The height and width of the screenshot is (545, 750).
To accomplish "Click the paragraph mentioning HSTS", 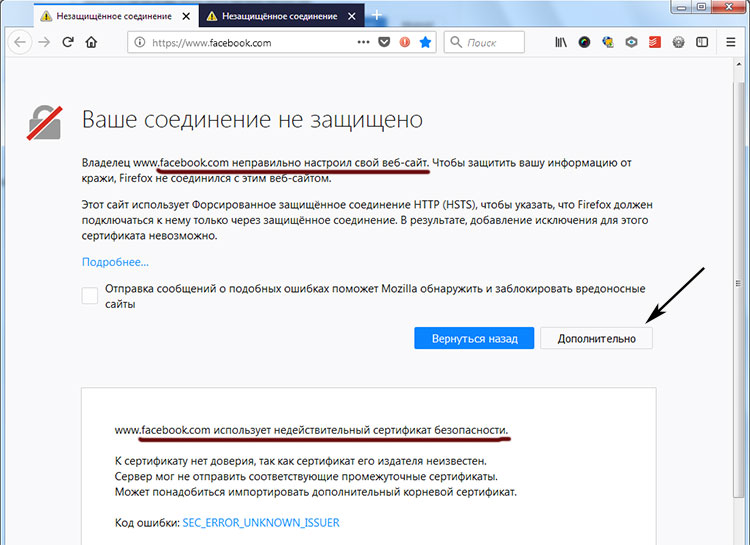I will click(x=367, y=220).
